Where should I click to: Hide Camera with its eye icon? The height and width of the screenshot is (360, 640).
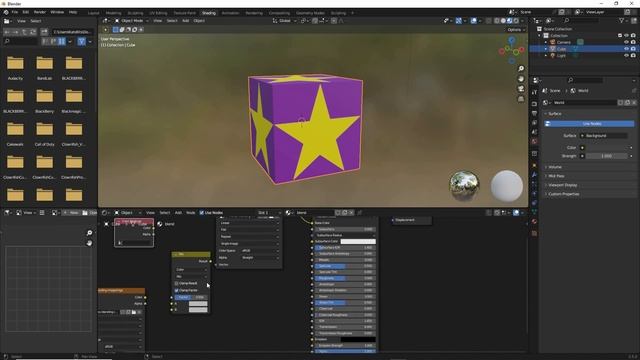click(626, 42)
